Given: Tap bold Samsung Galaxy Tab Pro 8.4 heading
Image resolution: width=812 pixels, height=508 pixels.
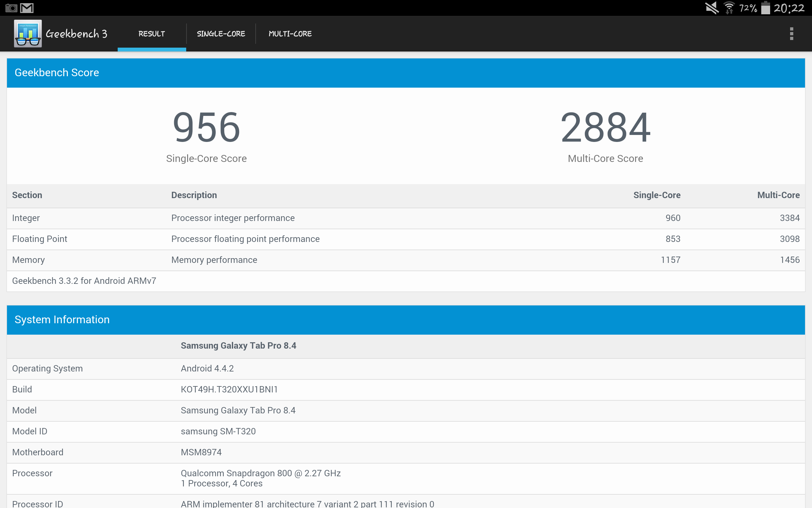Looking at the screenshot, I should (238, 346).
